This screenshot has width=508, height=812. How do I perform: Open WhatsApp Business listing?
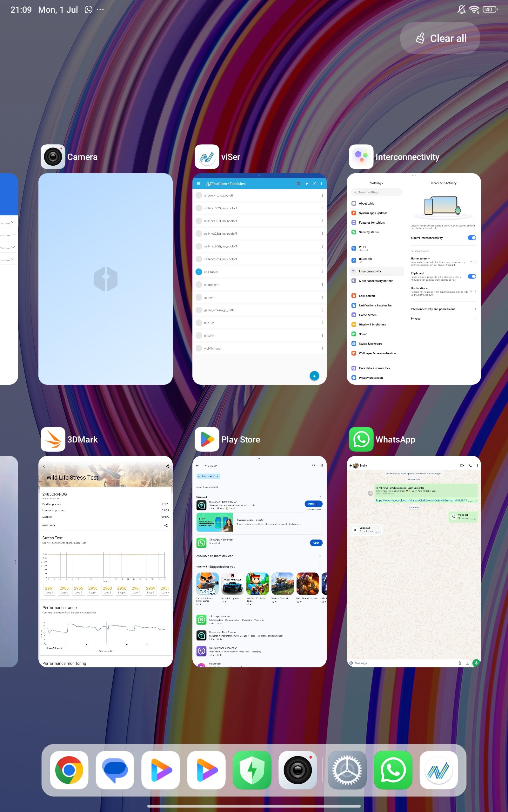[x=259, y=619]
